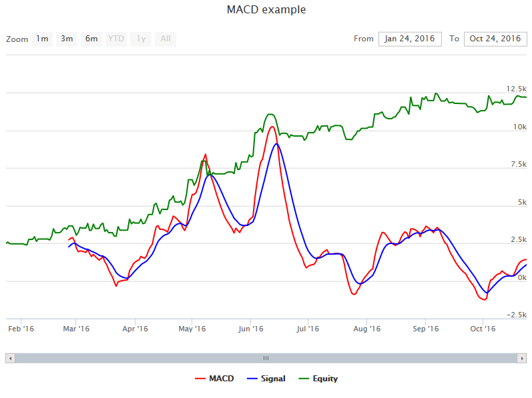This screenshot has height=398, width=532.
Task: Click the Sep '16 x-axis label
Action: click(425, 329)
